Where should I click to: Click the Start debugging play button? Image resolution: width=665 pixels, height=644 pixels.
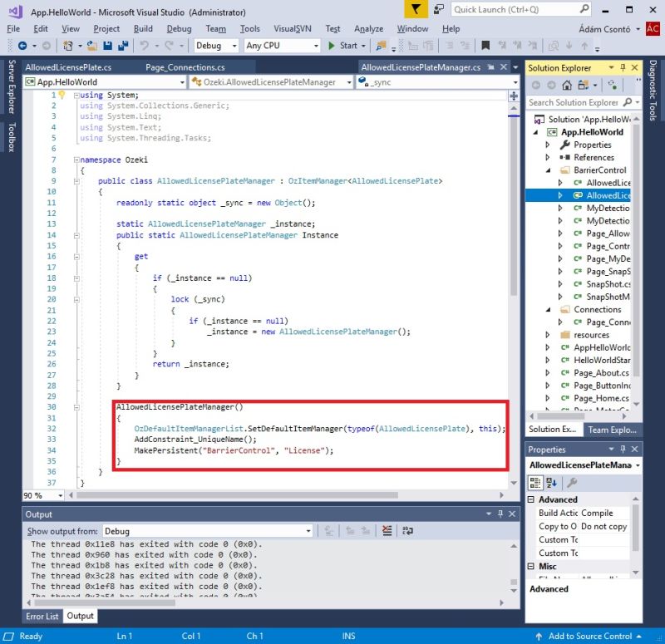click(x=342, y=46)
